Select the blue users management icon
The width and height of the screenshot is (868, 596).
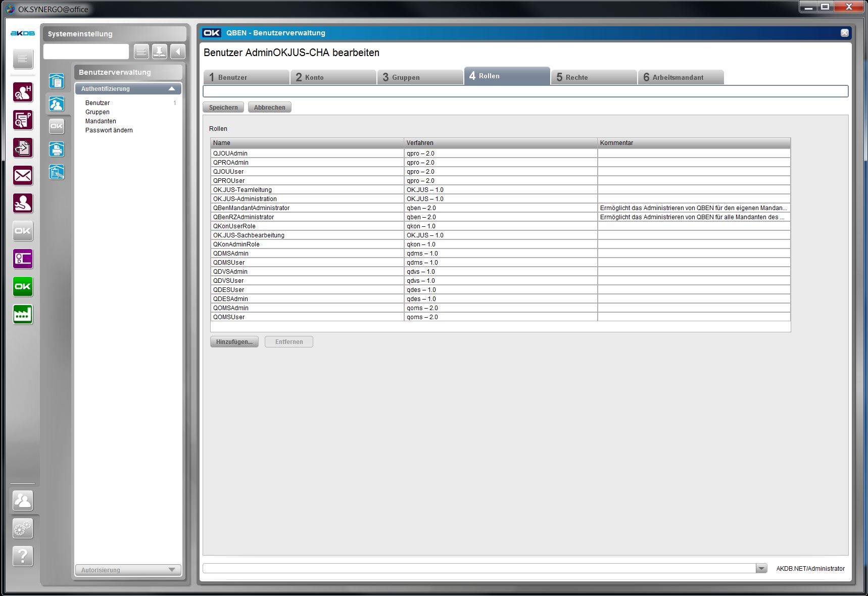click(57, 104)
